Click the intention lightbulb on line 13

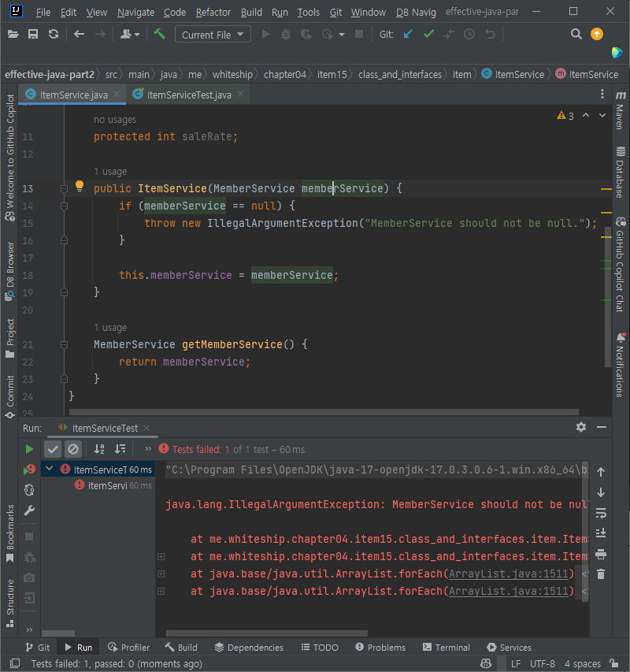[x=80, y=186]
